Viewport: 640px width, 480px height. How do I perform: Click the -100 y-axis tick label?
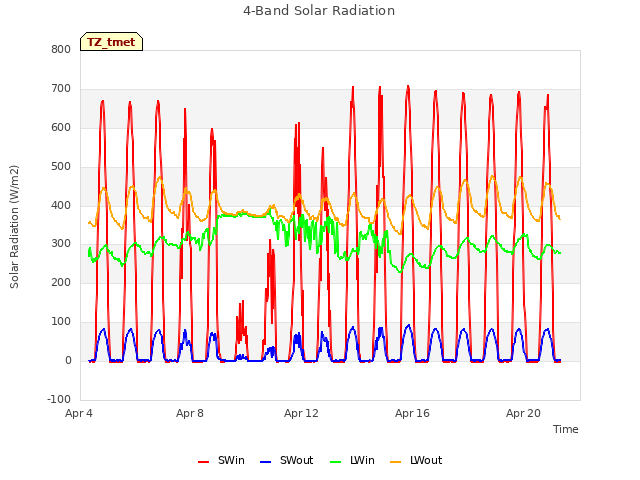[59, 399]
